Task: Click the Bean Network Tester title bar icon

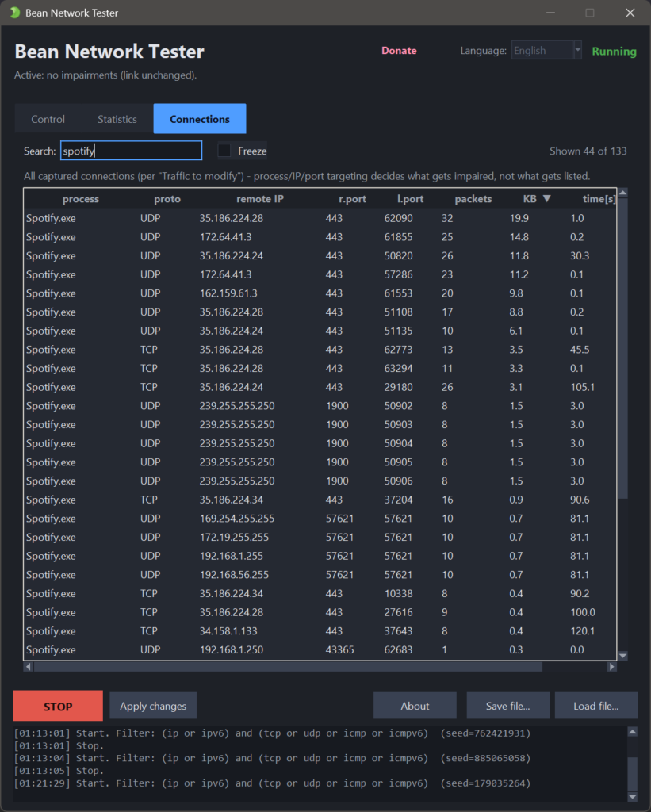Action: pyautogui.click(x=14, y=13)
